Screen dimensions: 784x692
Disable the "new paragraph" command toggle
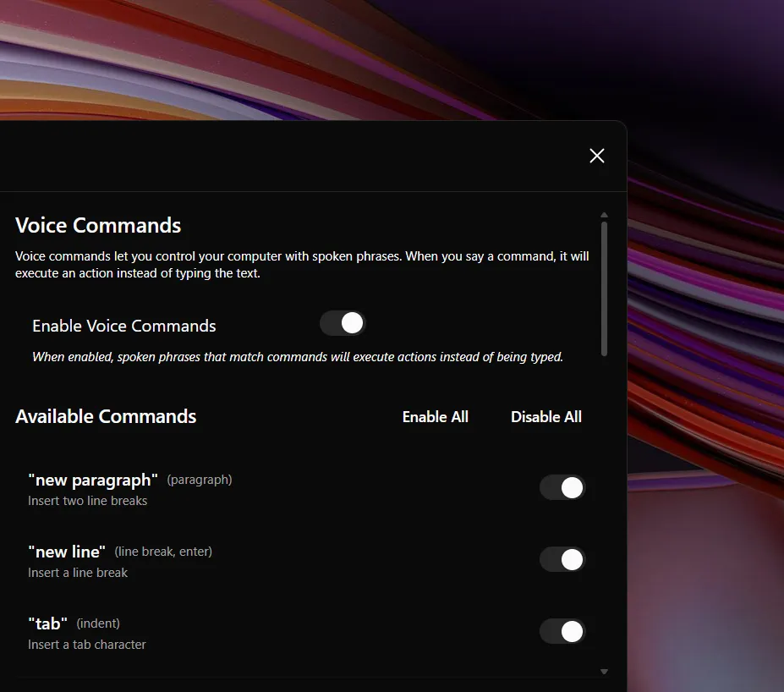pos(562,487)
